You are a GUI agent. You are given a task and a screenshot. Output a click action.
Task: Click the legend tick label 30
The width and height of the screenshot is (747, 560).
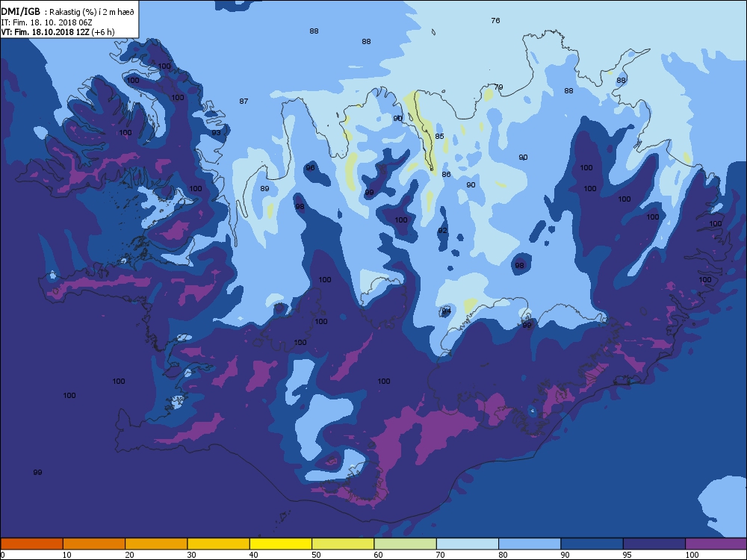point(191,555)
